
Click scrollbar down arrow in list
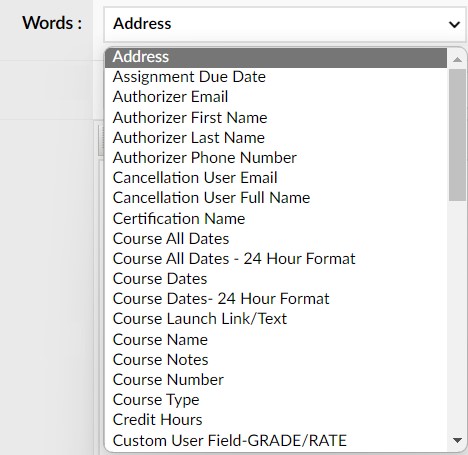(x=457, y=441)
